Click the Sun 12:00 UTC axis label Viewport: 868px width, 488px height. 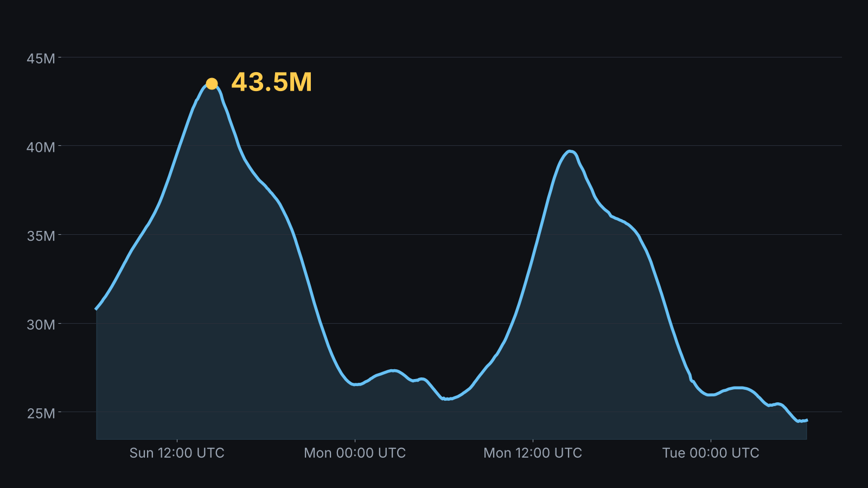coord(177,453)
